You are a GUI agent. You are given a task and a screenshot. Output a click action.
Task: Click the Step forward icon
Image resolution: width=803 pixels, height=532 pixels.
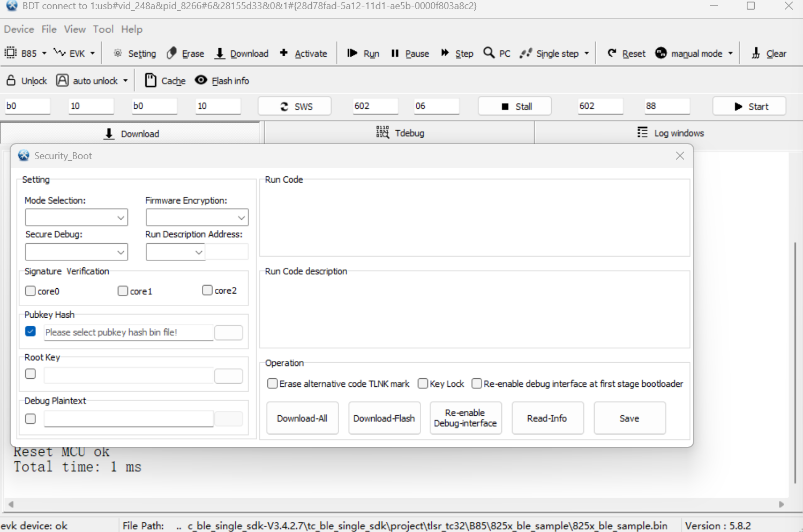tap(445, 53)
